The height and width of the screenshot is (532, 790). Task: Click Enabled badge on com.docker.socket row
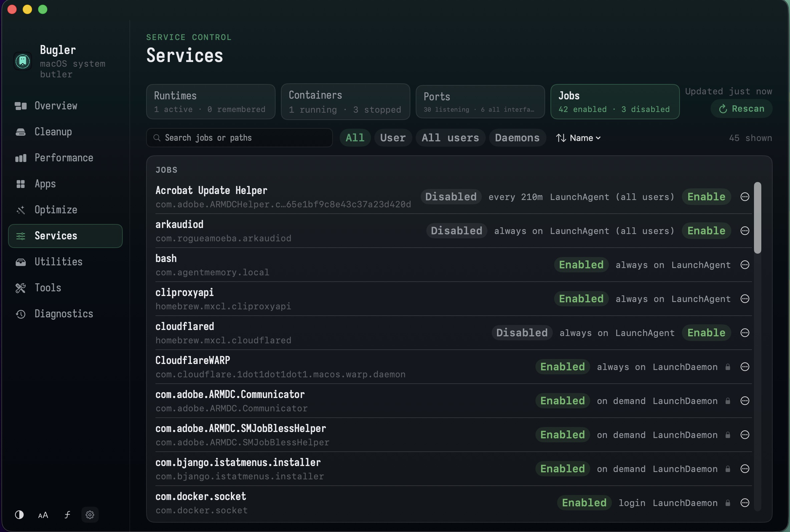584,502
